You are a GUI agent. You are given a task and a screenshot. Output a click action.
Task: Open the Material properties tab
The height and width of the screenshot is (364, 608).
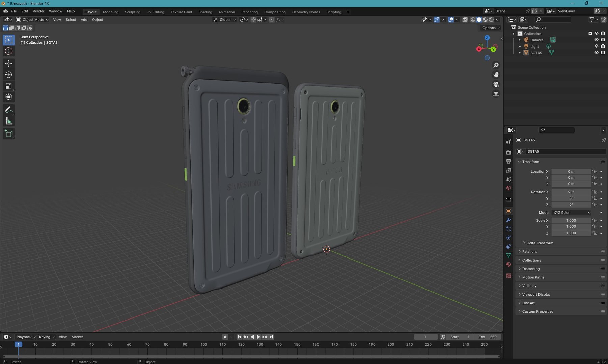(508, 264)
